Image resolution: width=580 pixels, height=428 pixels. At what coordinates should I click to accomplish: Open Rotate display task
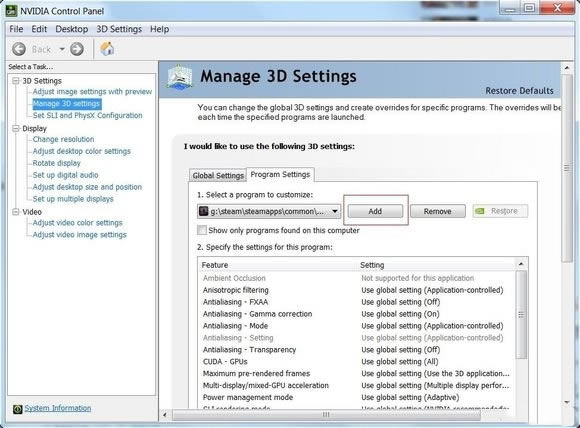point(56,163)
